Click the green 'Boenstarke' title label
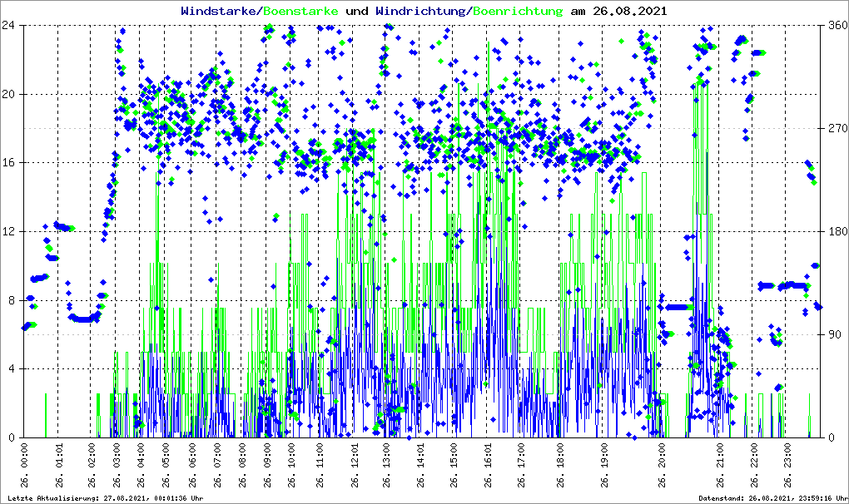Image resolution: width=849 pixels, height=504 pixels. (x=300, y=11)
